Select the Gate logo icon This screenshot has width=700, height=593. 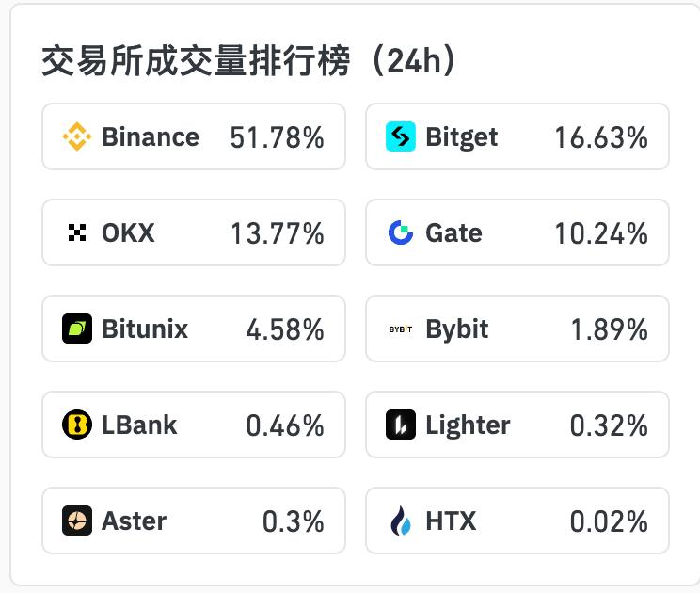[401, 233]
